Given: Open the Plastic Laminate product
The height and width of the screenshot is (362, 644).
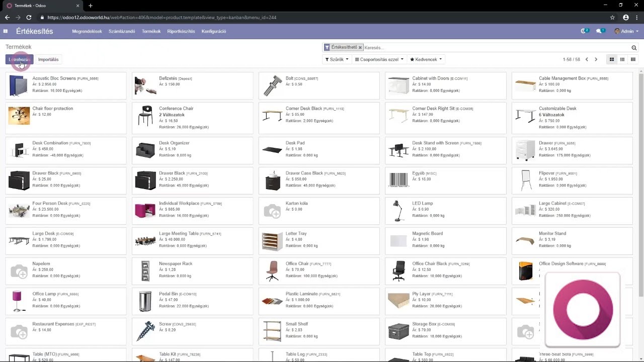Looking at the screenshot, I should 319,301.
